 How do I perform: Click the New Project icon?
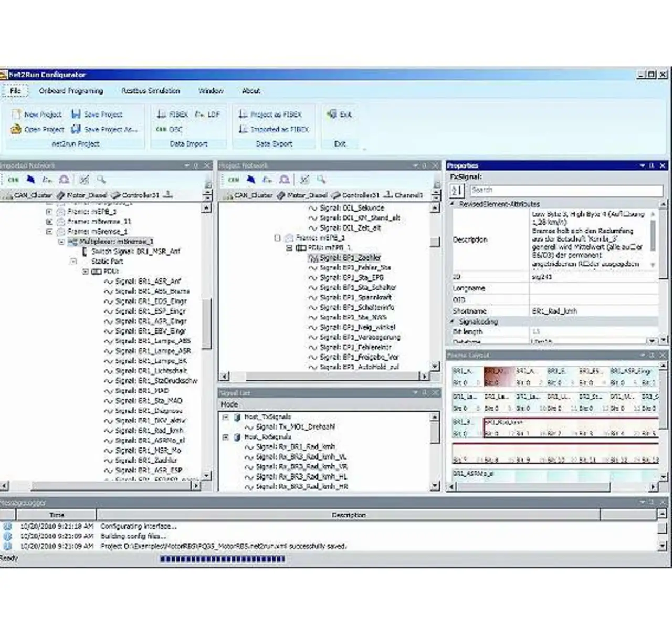coord(16,114)
